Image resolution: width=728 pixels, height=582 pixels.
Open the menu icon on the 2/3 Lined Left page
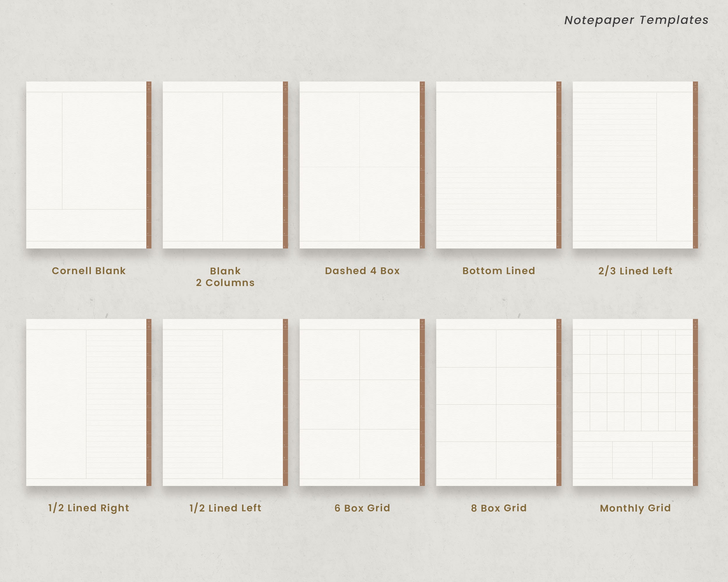pyautogui.click(x=696, y=85)
